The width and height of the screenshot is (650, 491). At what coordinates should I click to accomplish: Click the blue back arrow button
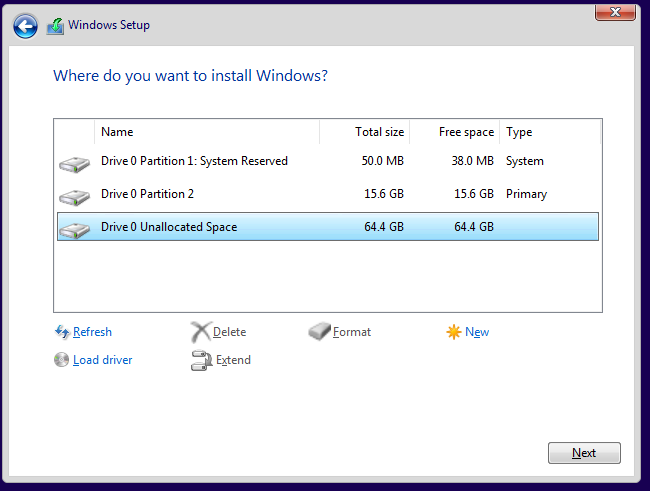25,26
